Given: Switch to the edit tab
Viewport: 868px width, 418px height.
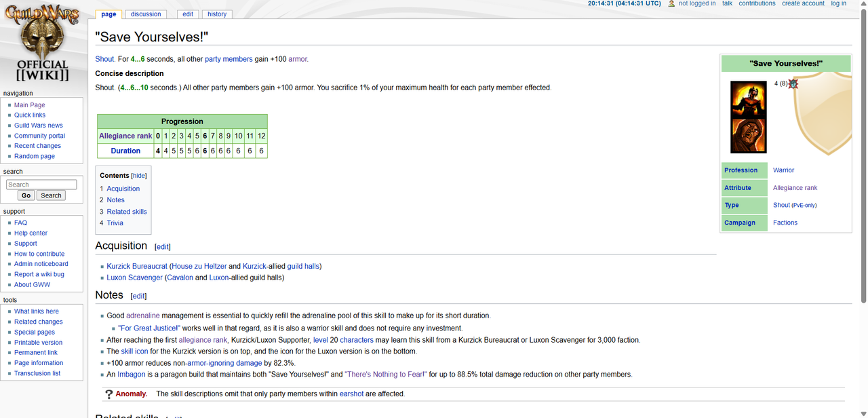Looking at the screenshot, I should [x=188, y=14].
